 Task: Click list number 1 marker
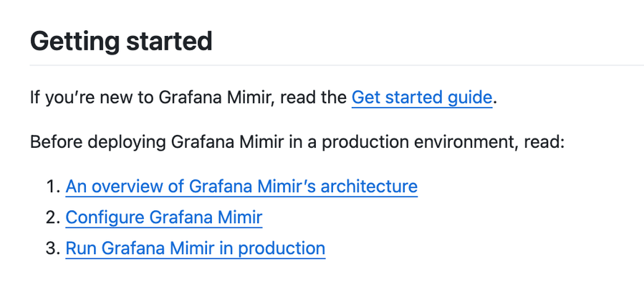coord(51,187)
